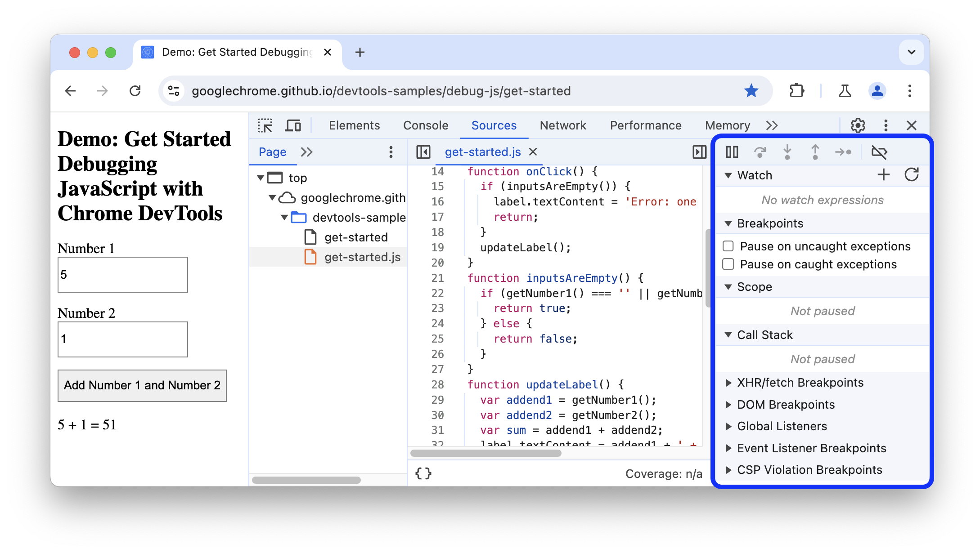Select the Console tab in DevTools
Screen dimensions: 980x553
[425, 125]
